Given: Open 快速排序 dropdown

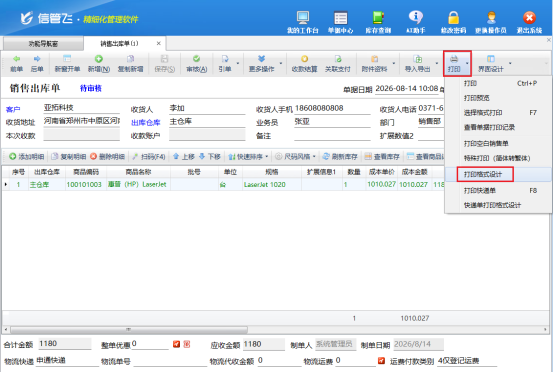Looking at the screenshot, I should point(249,157).
